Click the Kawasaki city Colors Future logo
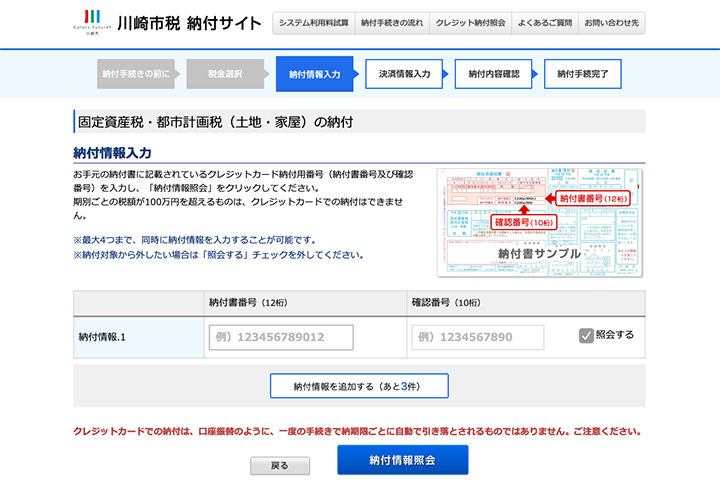 click(92, 22)
